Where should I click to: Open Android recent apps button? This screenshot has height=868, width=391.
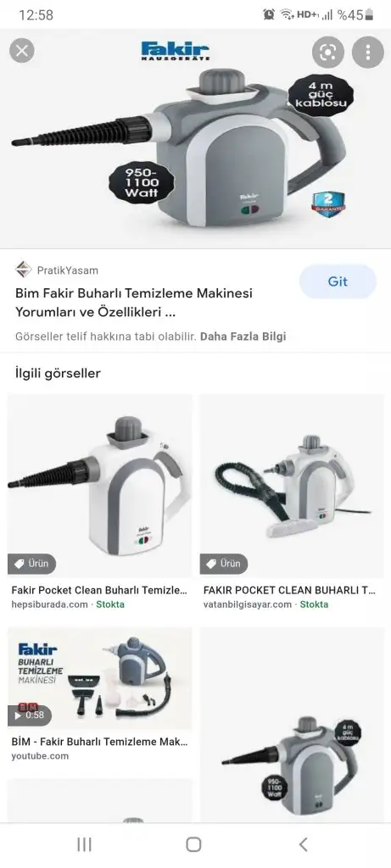(x=84, y=844)
